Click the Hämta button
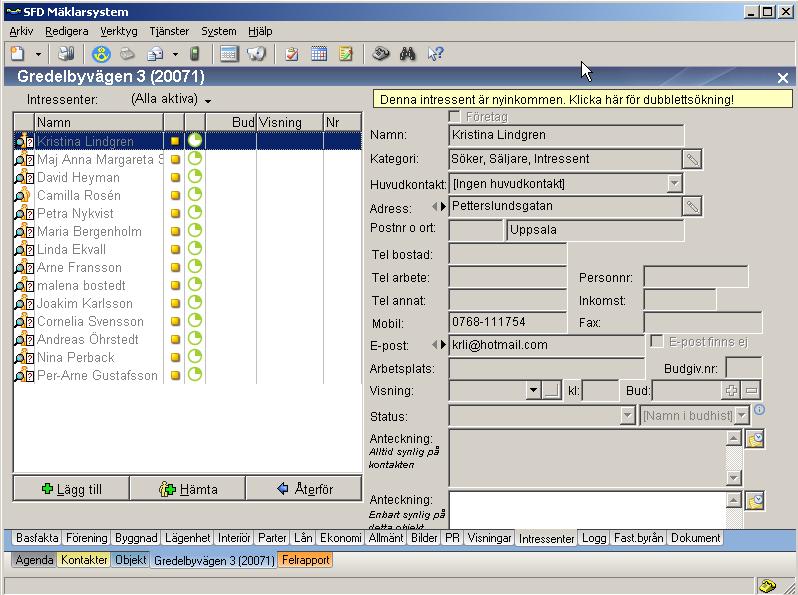 tap(188, 489)
